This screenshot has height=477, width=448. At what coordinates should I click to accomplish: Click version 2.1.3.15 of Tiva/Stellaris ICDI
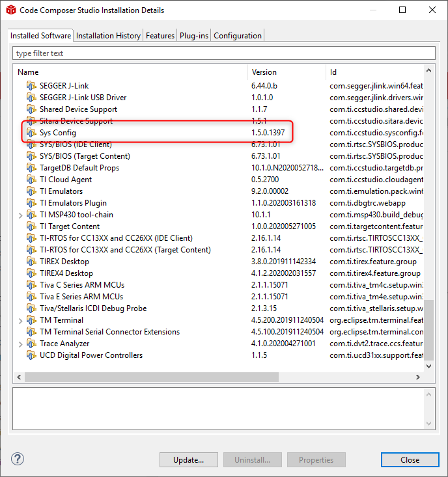(264, 308)
